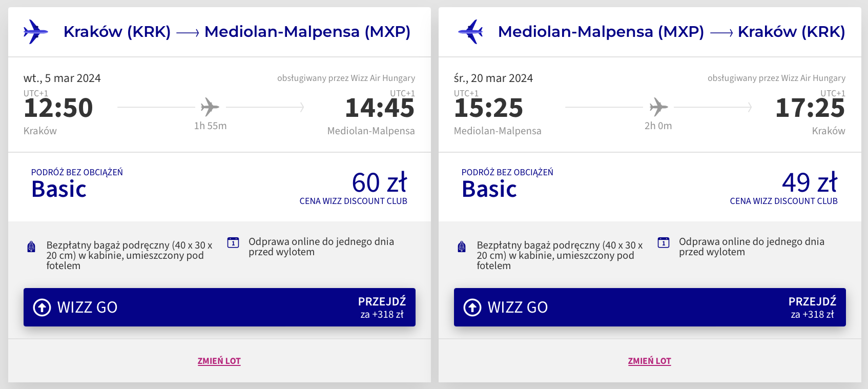Click the airplane icon beside Kraków (KRK) header
868x389 pixels.
tap(35, 32)
